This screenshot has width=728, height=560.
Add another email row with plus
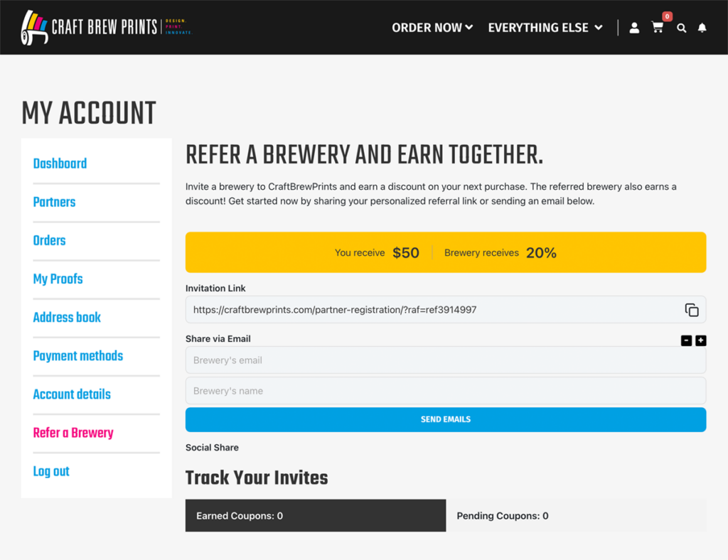[x=701, y=340]
